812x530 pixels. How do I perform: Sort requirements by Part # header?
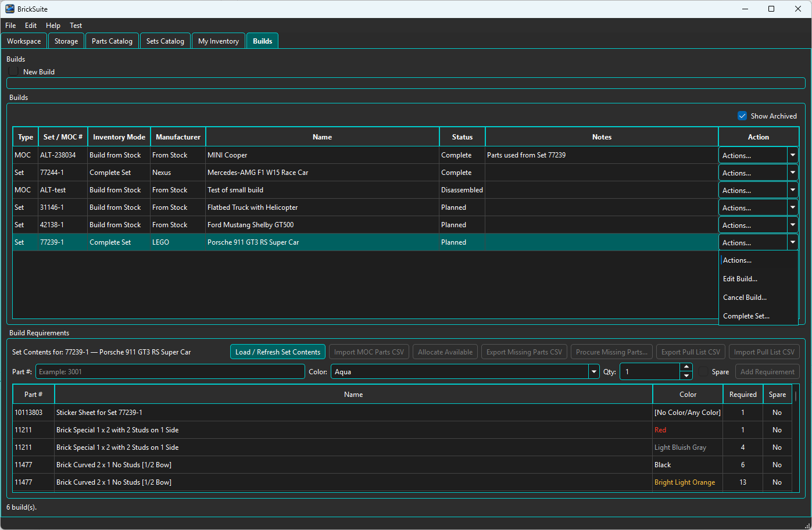pos(34,395)
